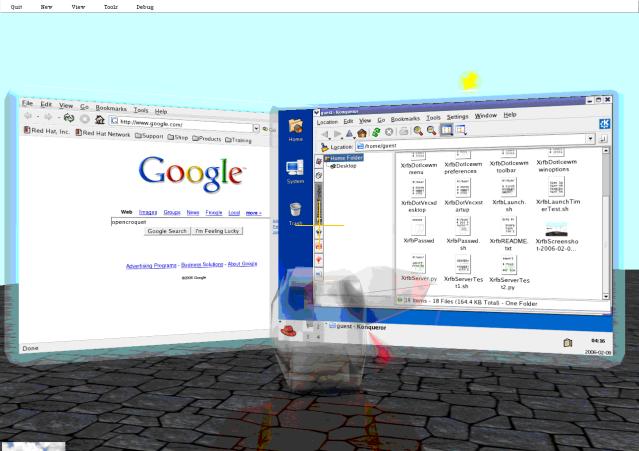Image resolution: width=639 pixels, height=451 pixels.
Task: Open the Croquet top bar View menu
Action: click(78, 7)
